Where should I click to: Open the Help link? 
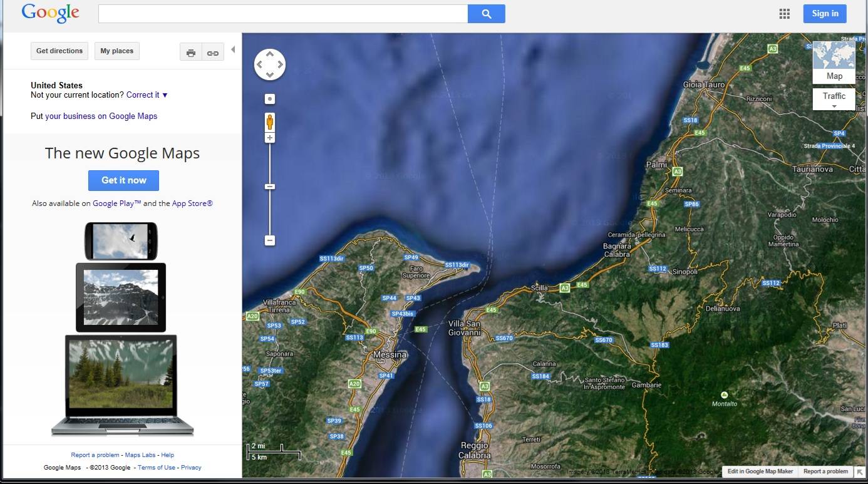point(168,455)
